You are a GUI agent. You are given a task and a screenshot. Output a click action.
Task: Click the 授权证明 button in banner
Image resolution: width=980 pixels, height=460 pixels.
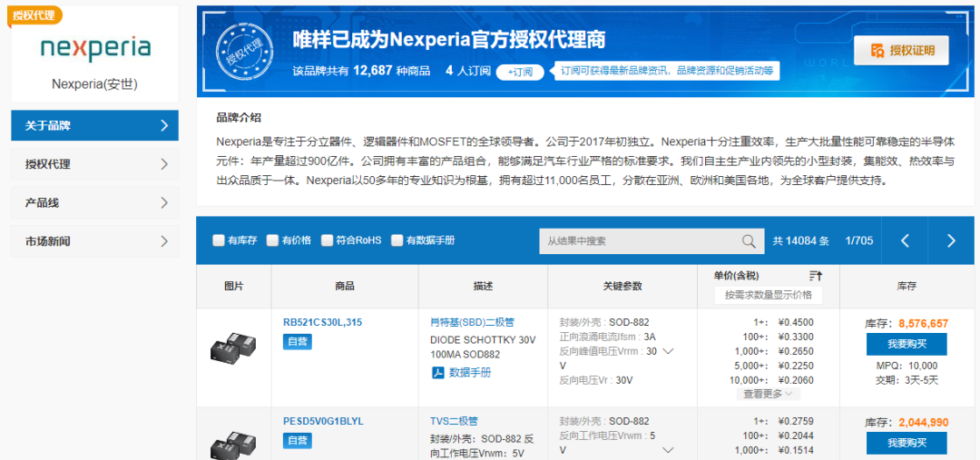click(x=901, y=51)
